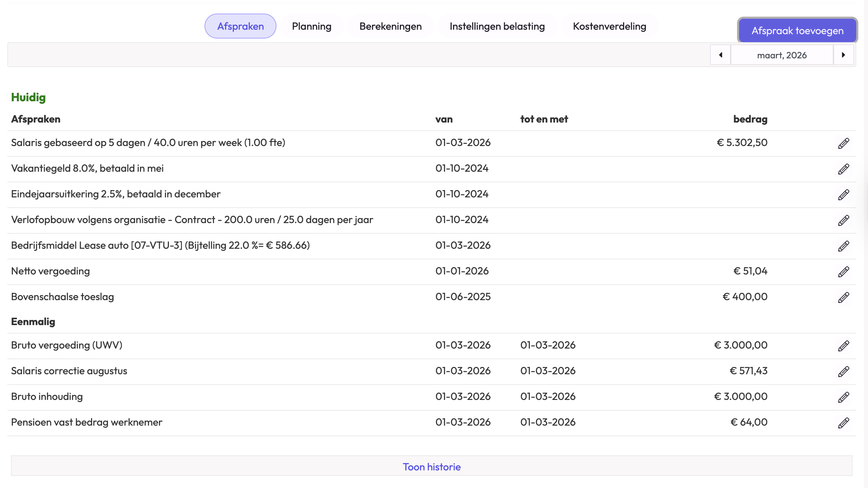
Task: Edit the Eindejaarsuitkering 2.5% agreement
Action: [843, 194]
